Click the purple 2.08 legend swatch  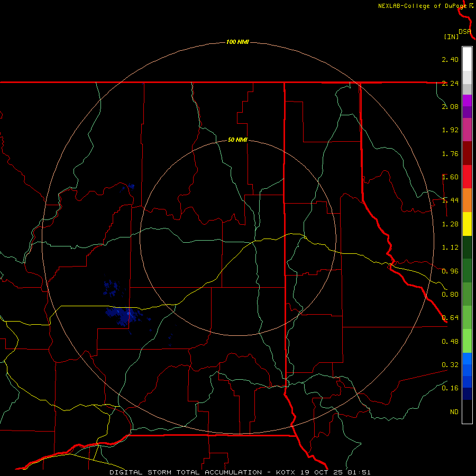click(467, 106)
